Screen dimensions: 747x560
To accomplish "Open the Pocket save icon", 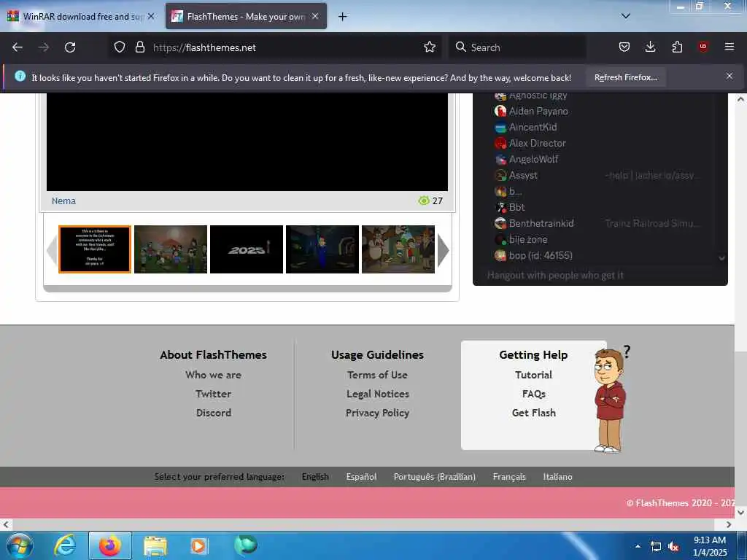I will click(x=624, y=47).
